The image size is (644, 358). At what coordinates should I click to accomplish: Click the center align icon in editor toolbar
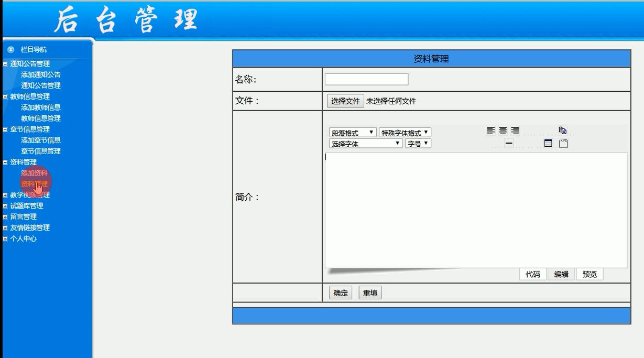pos(503,131)
